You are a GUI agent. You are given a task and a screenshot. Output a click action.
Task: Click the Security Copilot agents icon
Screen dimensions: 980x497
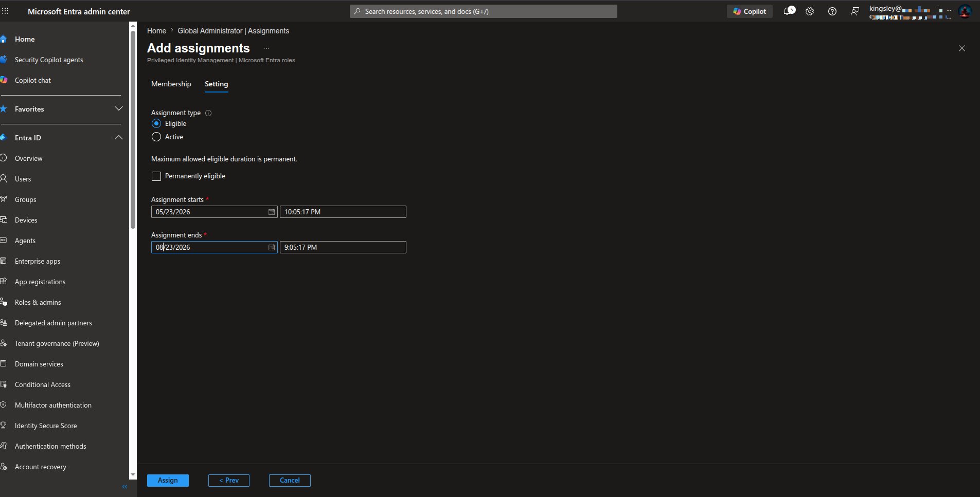click(x=4, y=60)
